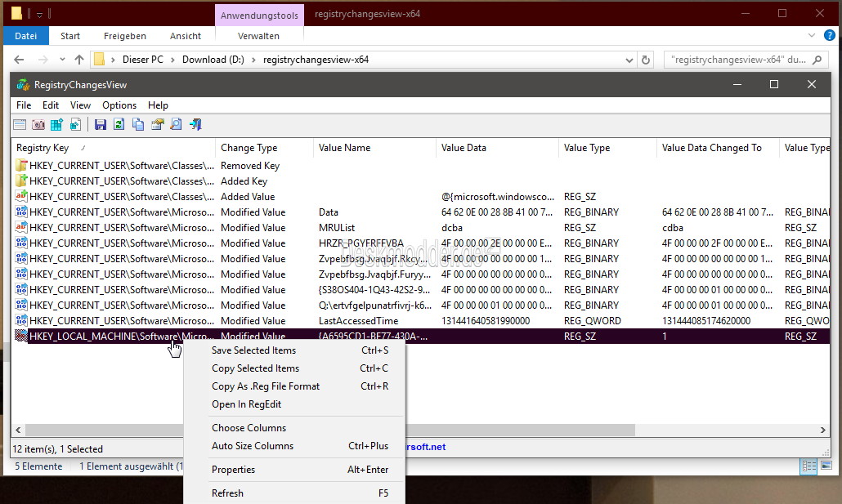Switch Explorer to large icons view

(x=826, y=466)
